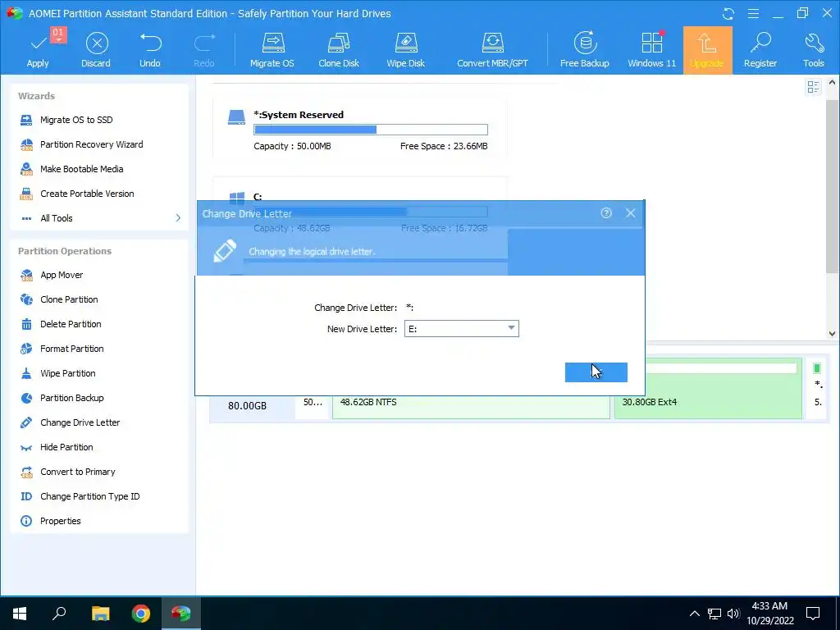Open Wipe Disk tool
Viewport: 840px width, 630px height.
[405, 49]
